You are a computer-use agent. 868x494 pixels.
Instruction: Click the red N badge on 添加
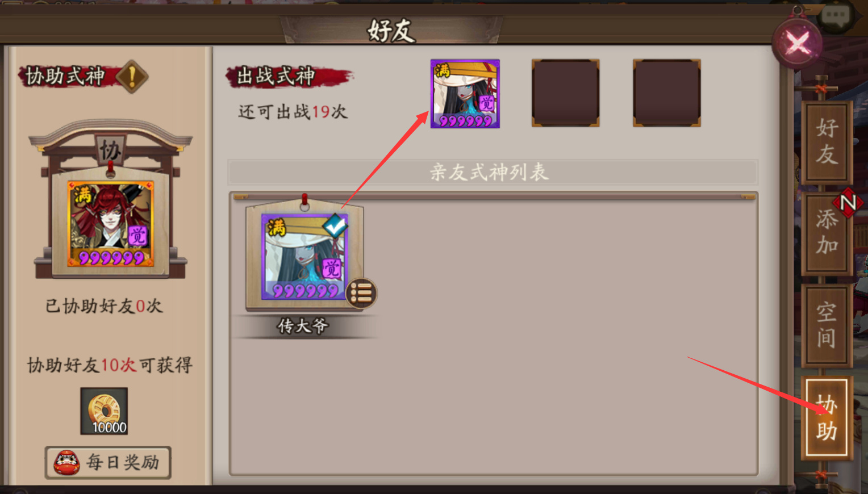pyautogui.click(x=848, y=202)
